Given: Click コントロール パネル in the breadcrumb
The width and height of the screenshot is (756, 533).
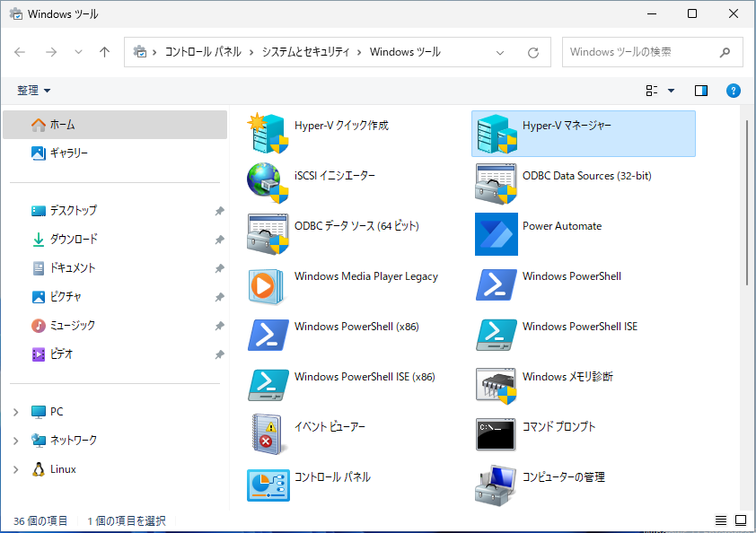Looking at the screenshot, I should (x=203, y=52).
